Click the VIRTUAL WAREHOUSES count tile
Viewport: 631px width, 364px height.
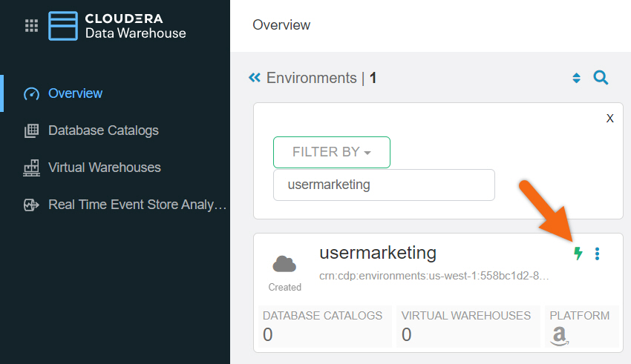[x=468, y=326]
